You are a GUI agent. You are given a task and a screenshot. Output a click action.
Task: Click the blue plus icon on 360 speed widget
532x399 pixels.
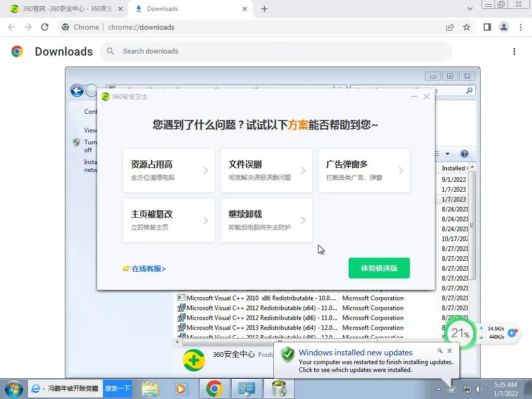pyautogui.click(x=512, y=333)
